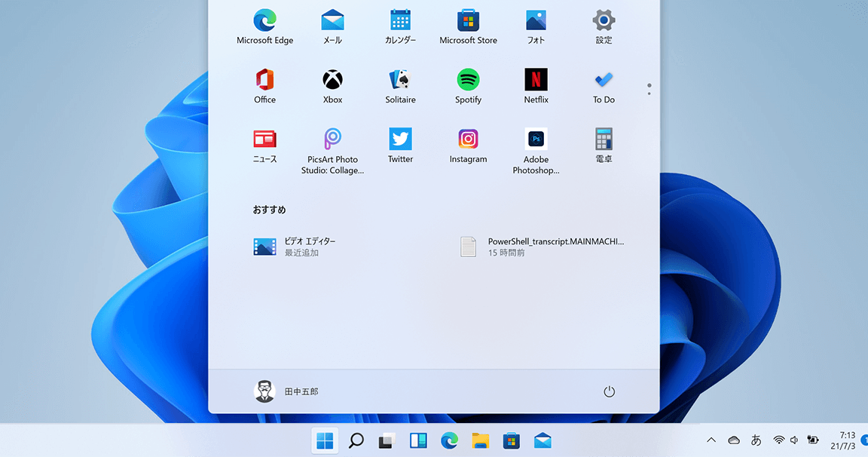Open the Widgets panel from taskbar
This screenshot has height=457, width=868.
tap(418, 441)
